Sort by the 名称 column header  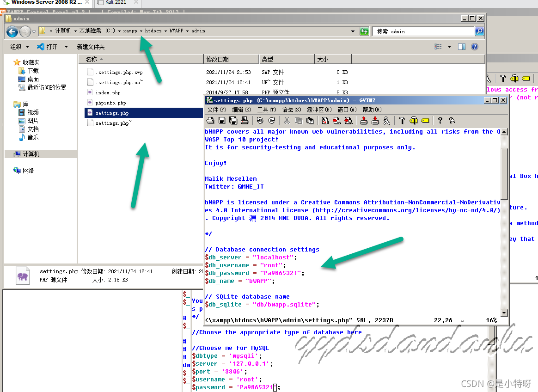coord(141,59)
